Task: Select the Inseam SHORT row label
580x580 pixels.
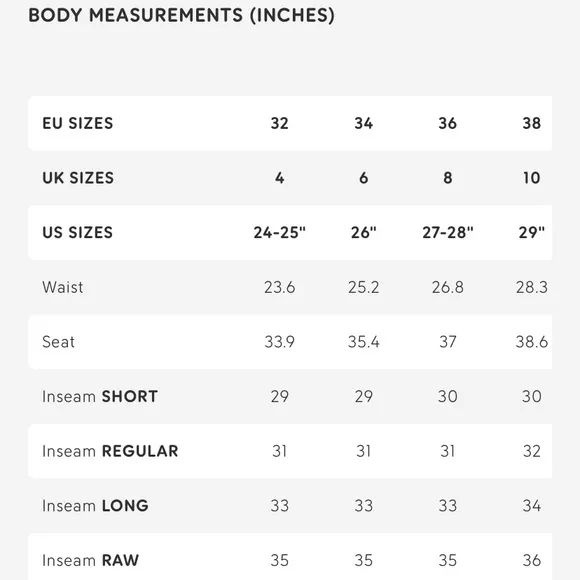Action: point(100,397)
